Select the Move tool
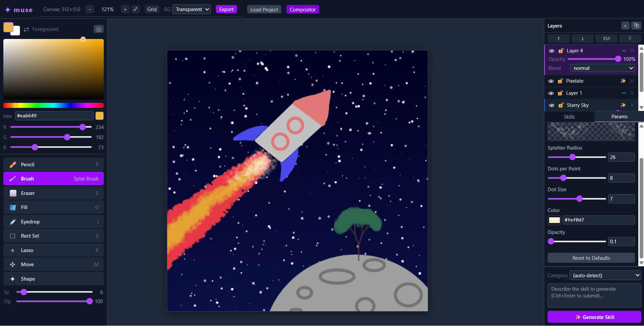644x326 pixels. pos(53,264)
